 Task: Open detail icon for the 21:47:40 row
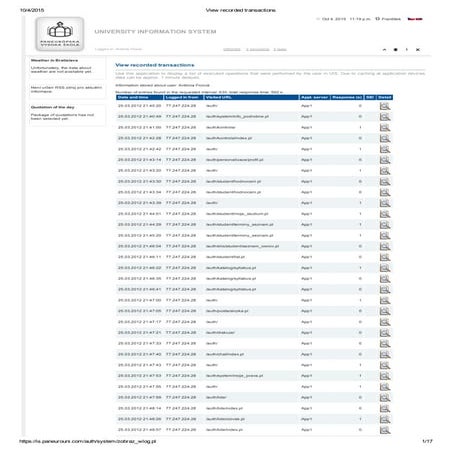click(385, 354)
